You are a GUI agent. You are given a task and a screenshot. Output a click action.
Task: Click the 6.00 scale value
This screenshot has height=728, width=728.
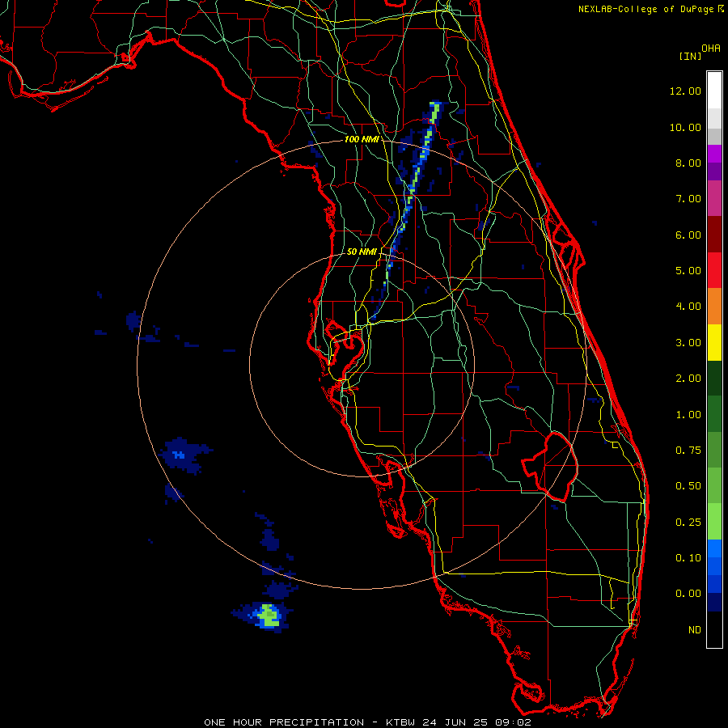[x=688, y=235]
